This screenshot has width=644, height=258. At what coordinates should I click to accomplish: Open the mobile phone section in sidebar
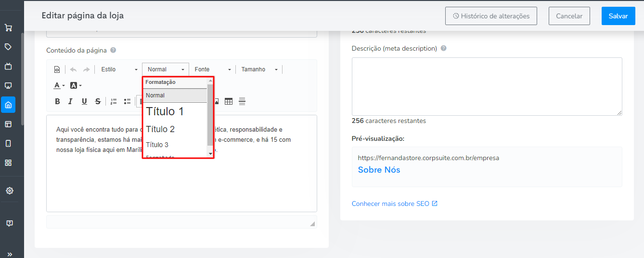8,143
